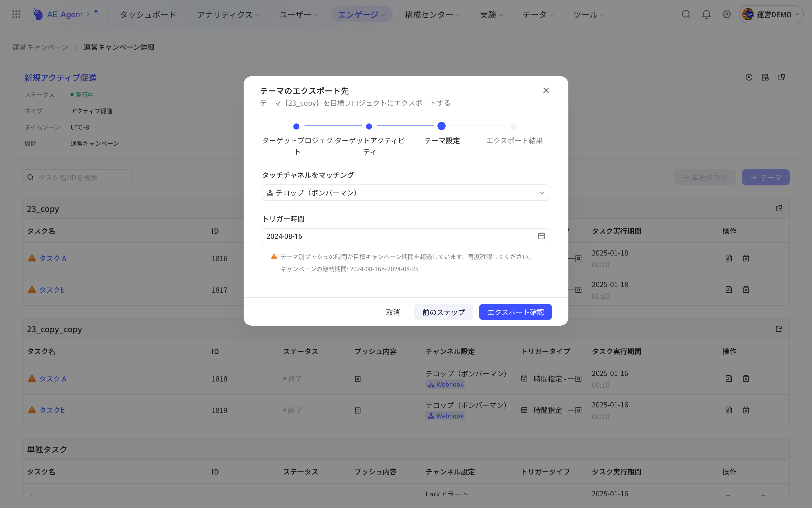Open report icon for task 1816
Image resolution: width=812 pixels, height=508 pixels.
click(x=729, y=258)
